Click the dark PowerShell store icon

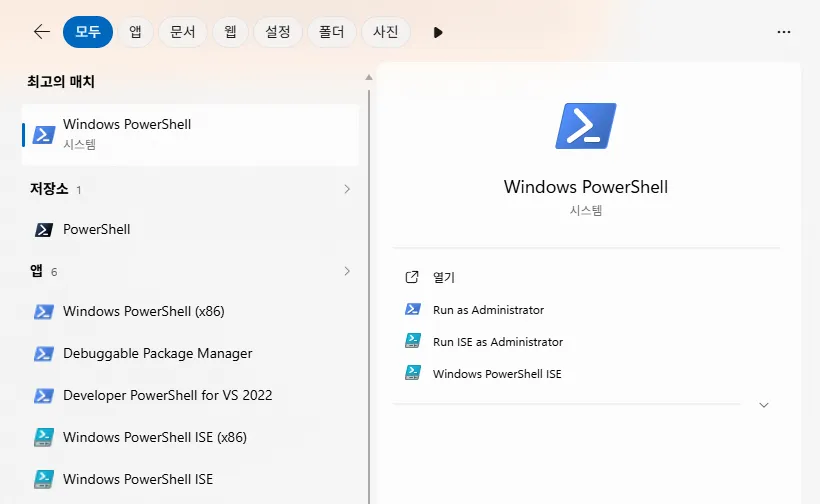[x=44, y=230]
